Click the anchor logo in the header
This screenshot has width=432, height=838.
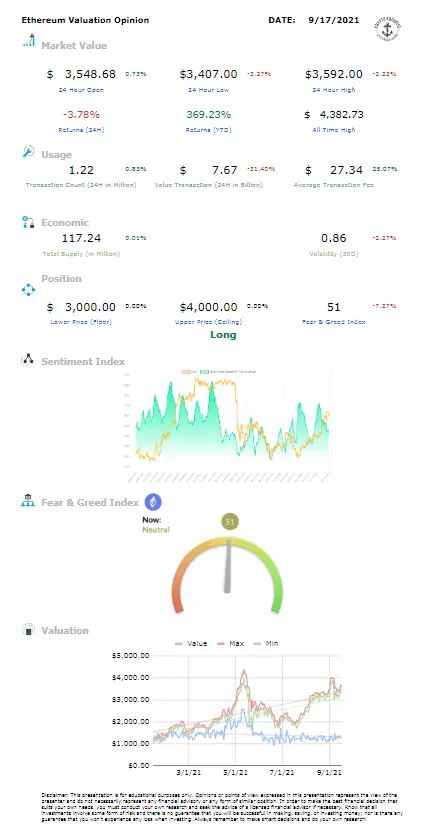pyautogui.click(x=388, y=28)
